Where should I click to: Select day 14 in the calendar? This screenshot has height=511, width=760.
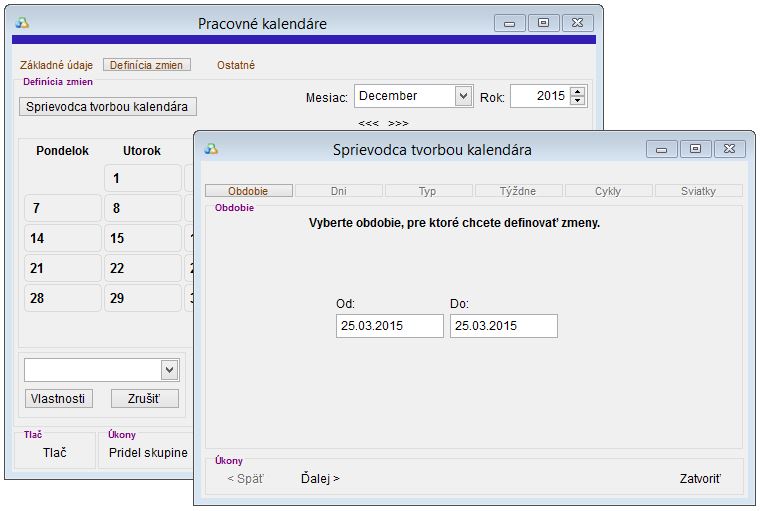(x=63, y=239)
